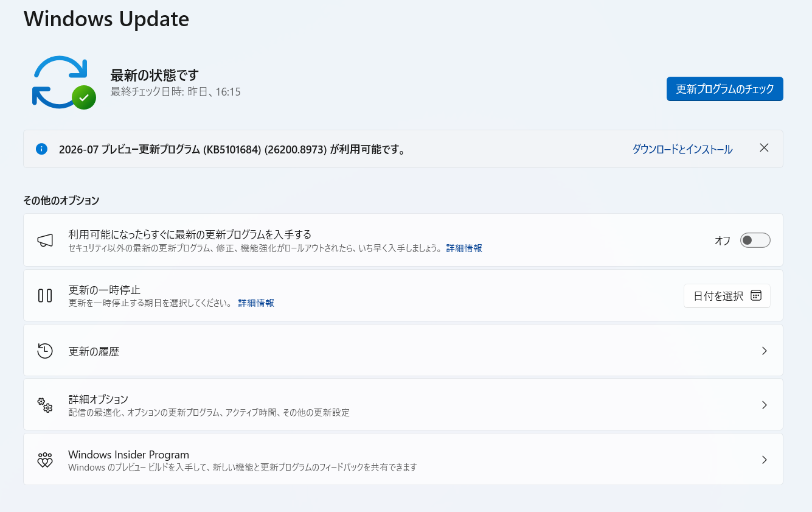This screenshot has width=812, height=512.
Task: Click the gears icon for 詳細オプション
Action: pyautogui.click(x=45, y=405)
